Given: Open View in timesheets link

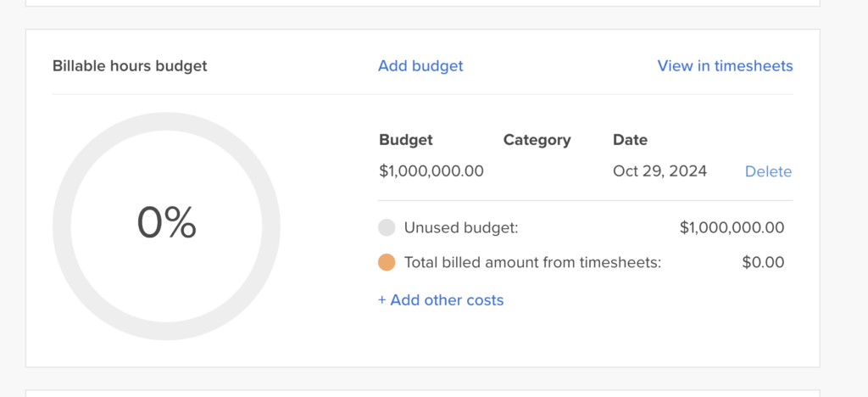Looking at the screenshot, I should [725, 66].
